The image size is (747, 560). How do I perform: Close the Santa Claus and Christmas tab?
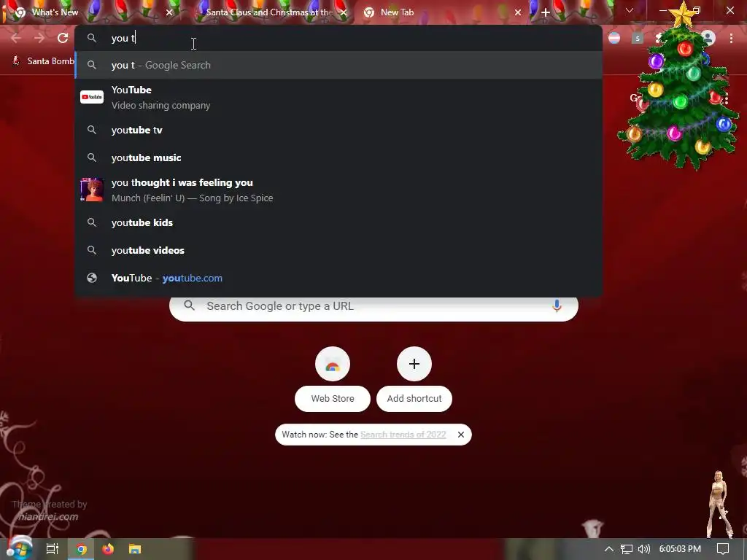coord(343,12)
